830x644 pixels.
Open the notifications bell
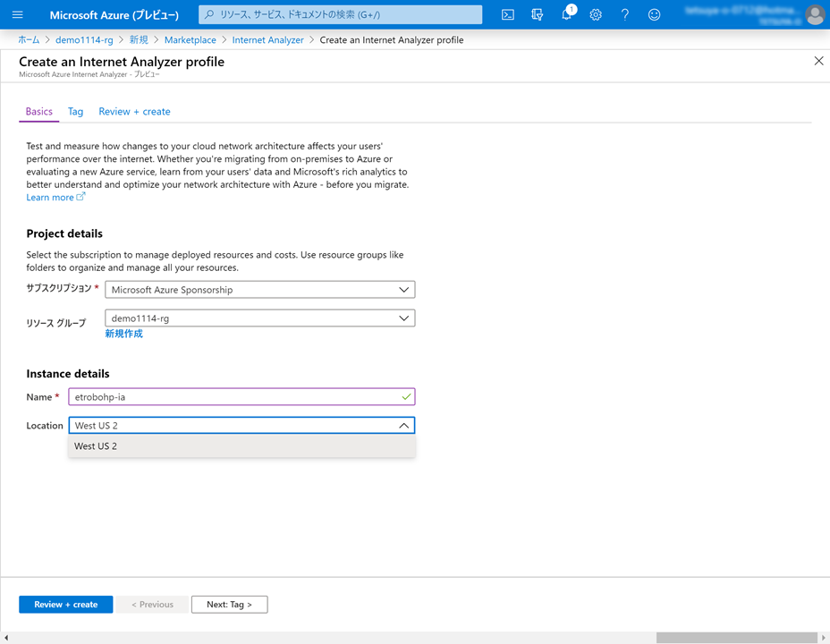566,14
